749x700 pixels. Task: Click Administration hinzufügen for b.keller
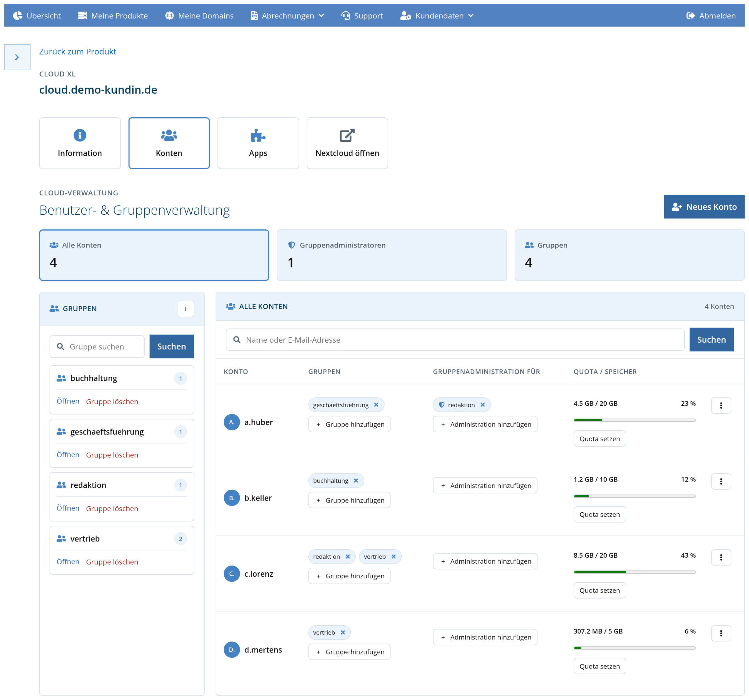tap(485, 485)
